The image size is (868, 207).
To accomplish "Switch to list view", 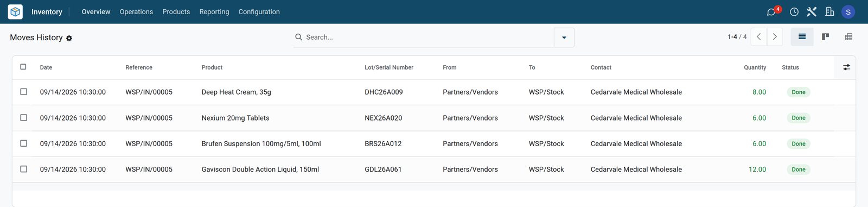I will click(x=802, y=36).
